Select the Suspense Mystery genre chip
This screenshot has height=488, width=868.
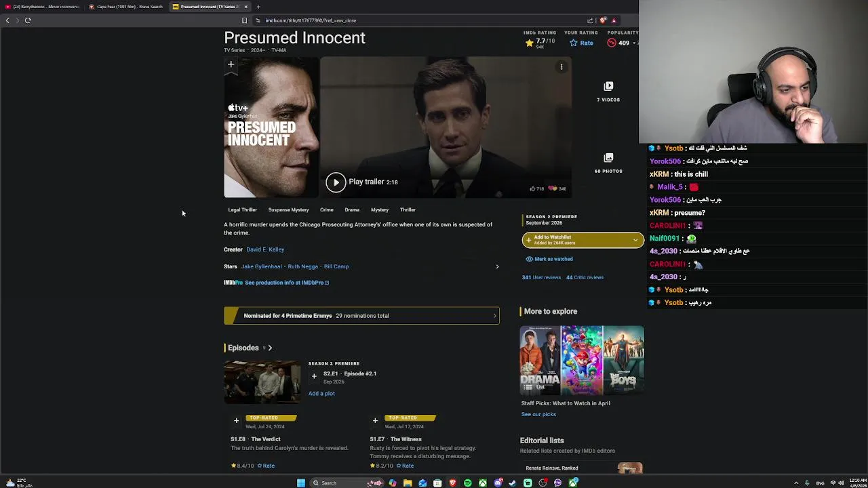click(288, 209)
